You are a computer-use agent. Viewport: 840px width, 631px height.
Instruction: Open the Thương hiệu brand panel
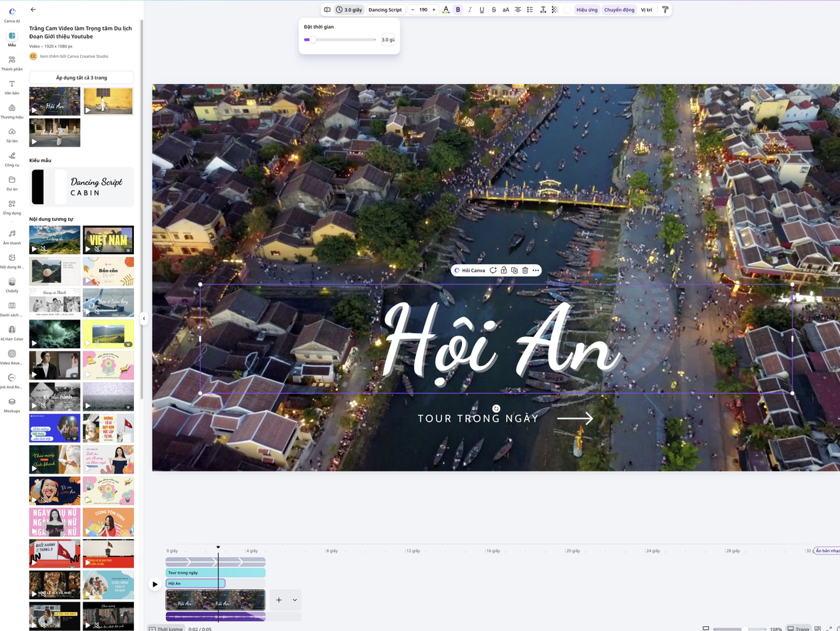click(x=12, y=111)
